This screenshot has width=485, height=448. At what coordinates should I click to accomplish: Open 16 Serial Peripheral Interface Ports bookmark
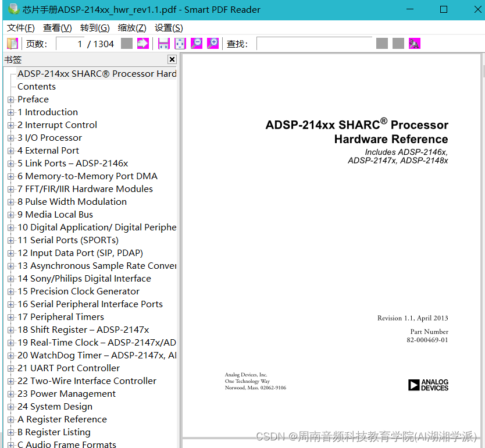[90, 304]
